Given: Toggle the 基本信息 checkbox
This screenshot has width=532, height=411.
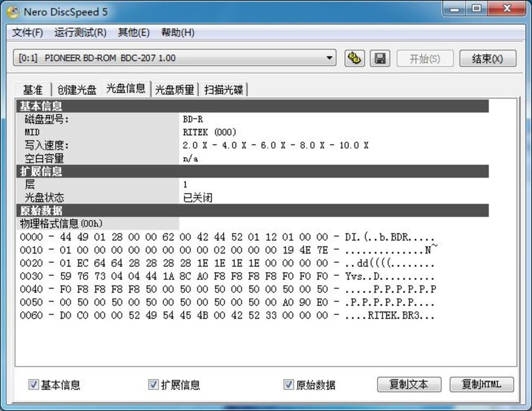Looking at the screenshot, I should (33, 384).
